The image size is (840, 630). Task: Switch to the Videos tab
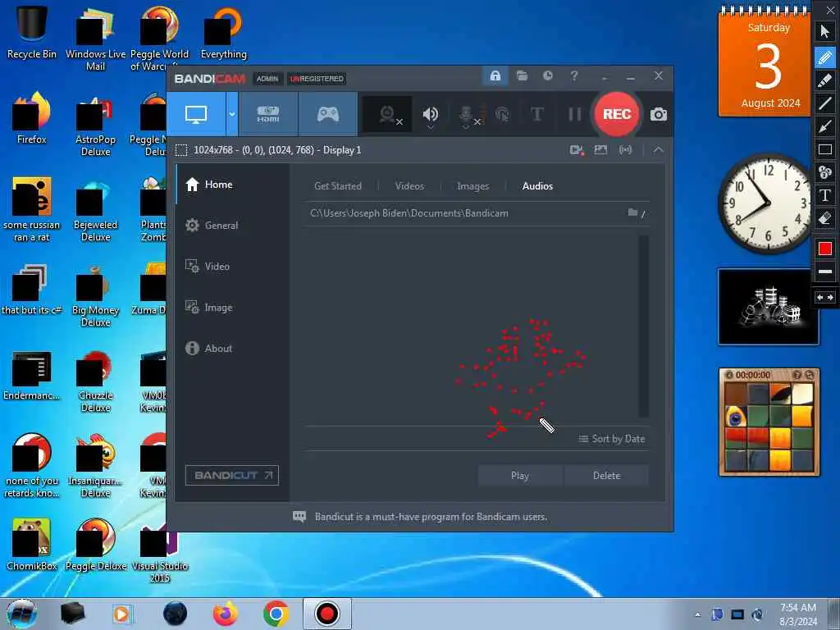[409, 186]
